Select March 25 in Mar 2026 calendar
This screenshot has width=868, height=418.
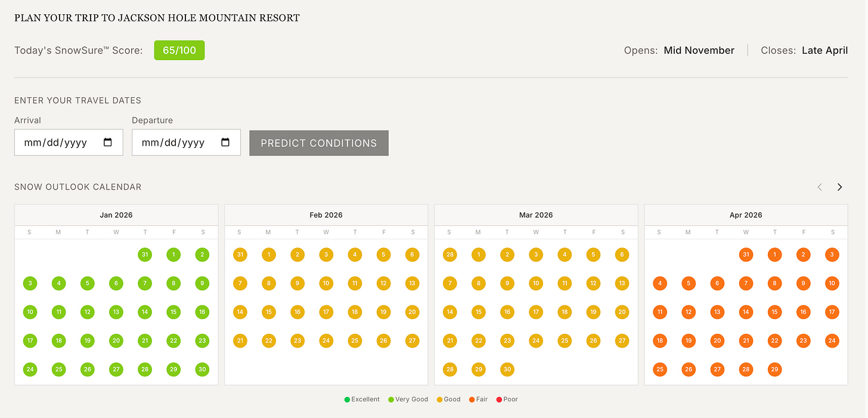(x=565, y=340)
